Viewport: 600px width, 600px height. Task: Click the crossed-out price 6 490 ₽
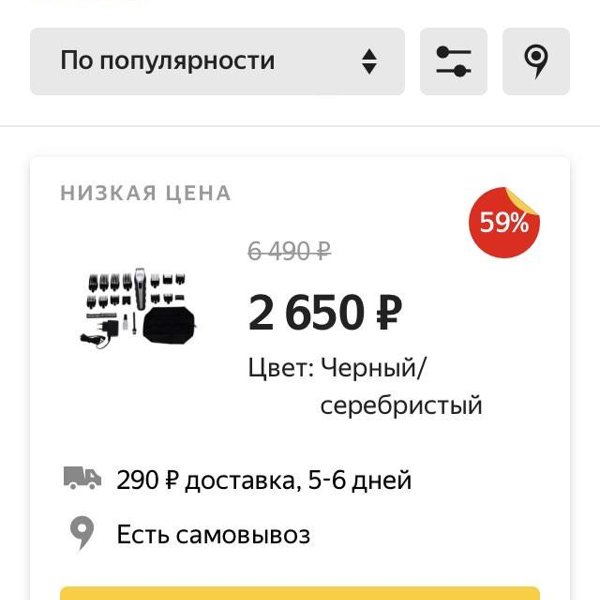[x=289, y=251]
